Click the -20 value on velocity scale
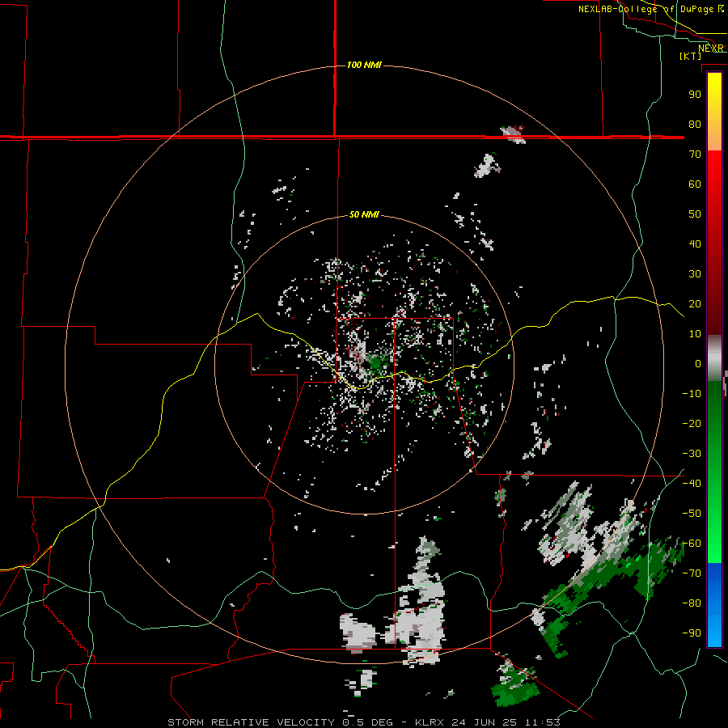Screen dimensions: 728x728 pos(692,424)
